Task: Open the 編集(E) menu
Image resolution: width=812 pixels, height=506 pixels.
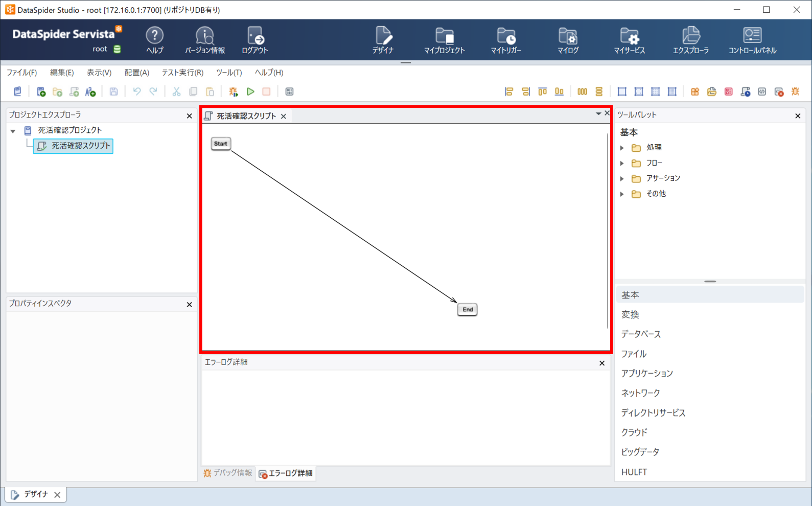Action: tap(62, 73)
